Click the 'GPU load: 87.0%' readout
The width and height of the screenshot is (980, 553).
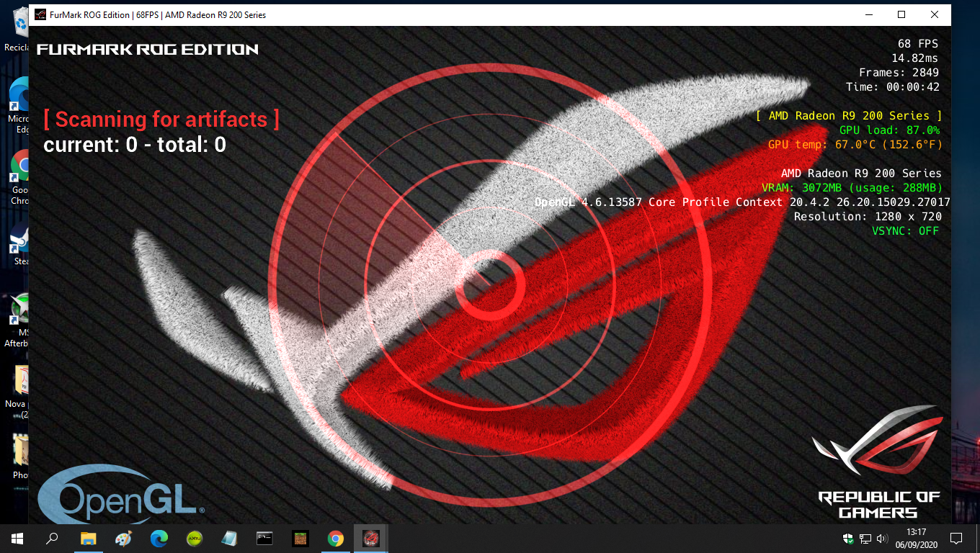click(x=890, y=130)
